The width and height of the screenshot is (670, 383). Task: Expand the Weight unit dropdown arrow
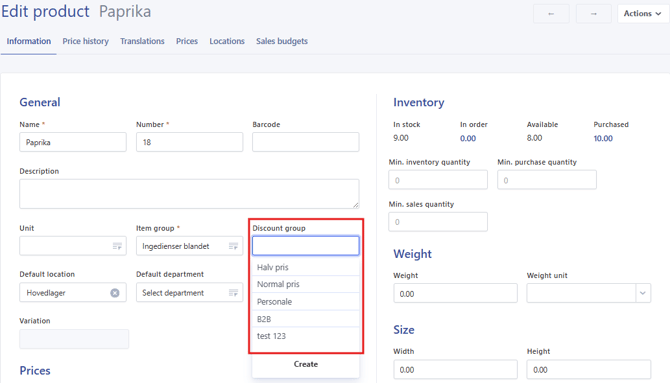point(643,293)
